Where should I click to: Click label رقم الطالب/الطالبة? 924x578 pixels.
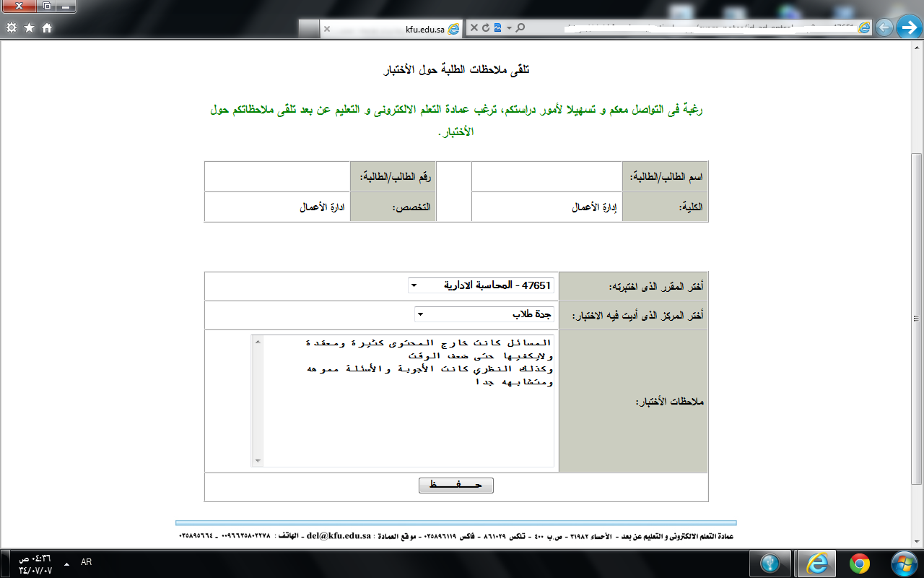point(394,176)
